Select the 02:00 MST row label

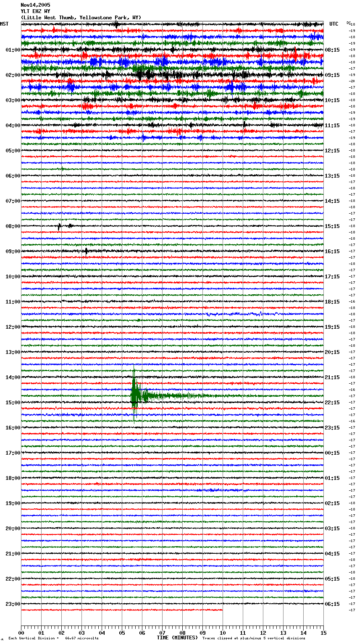tap(13, 75)
